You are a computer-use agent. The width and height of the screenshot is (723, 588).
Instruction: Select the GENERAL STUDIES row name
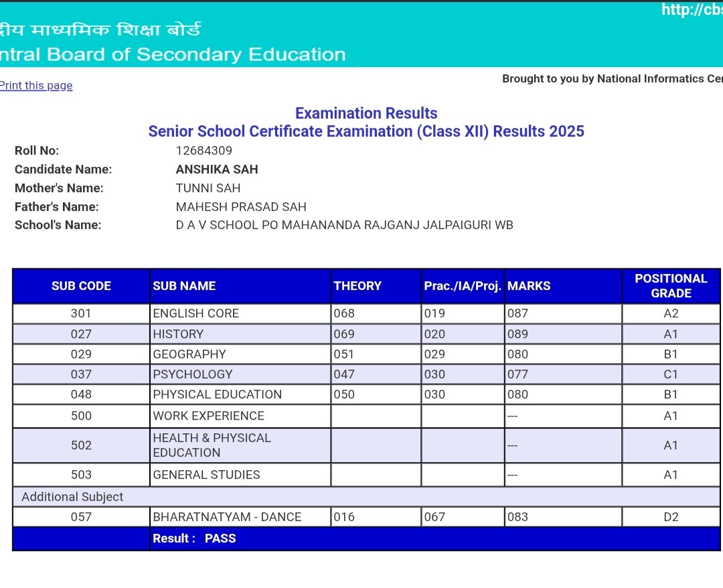click(x=206, y=475)
